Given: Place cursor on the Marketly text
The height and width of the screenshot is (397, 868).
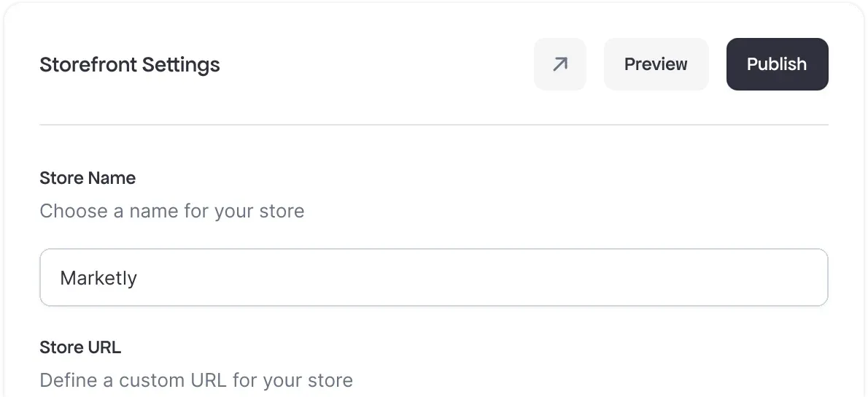Looking at the screenshot, I should pyautogui.click(x=98, y=278).
